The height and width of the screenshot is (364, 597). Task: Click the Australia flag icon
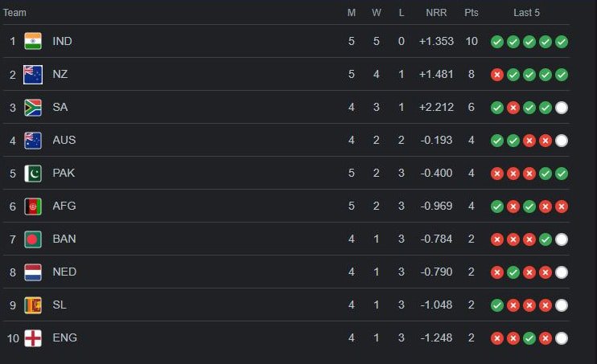pyautogui.click(x=33, y=140)
